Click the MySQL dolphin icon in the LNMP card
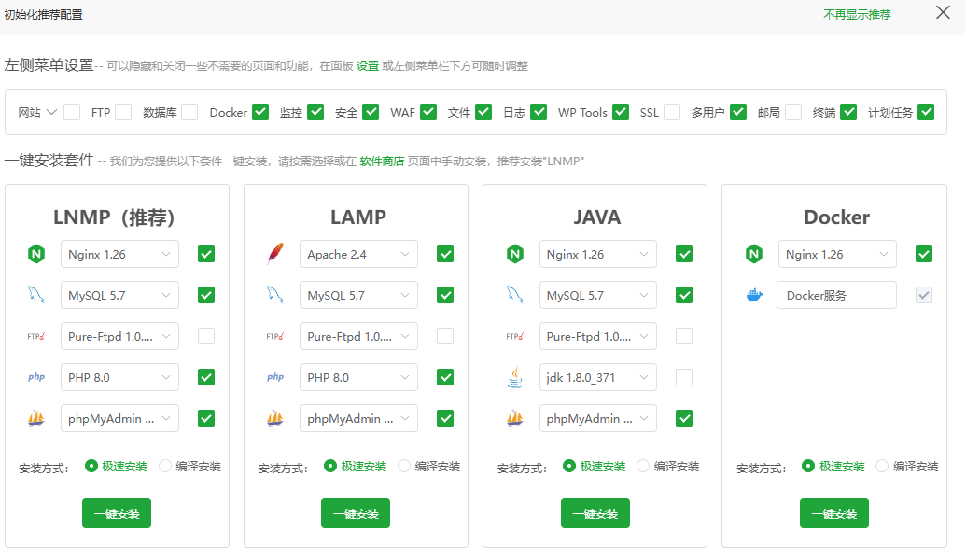 point(36,295)
